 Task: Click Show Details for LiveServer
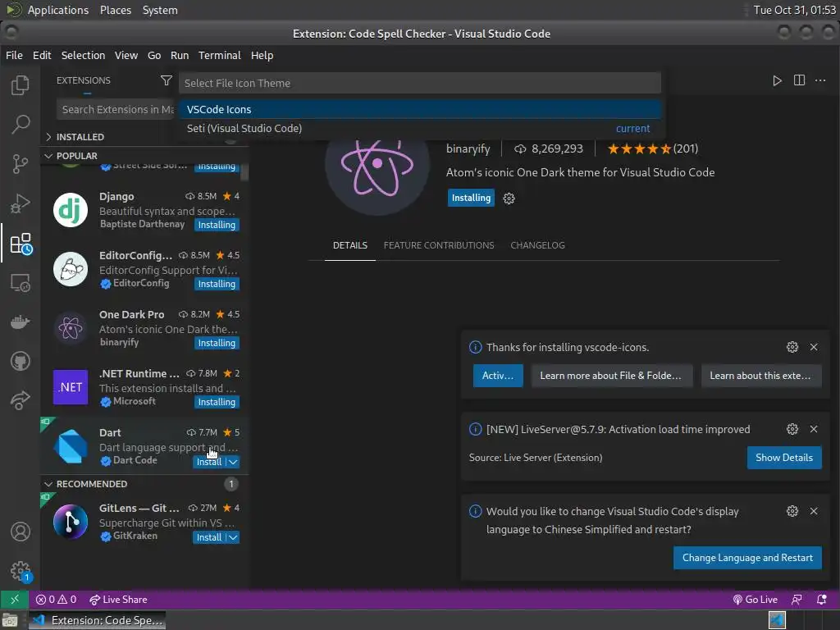[x=784, y=458]
